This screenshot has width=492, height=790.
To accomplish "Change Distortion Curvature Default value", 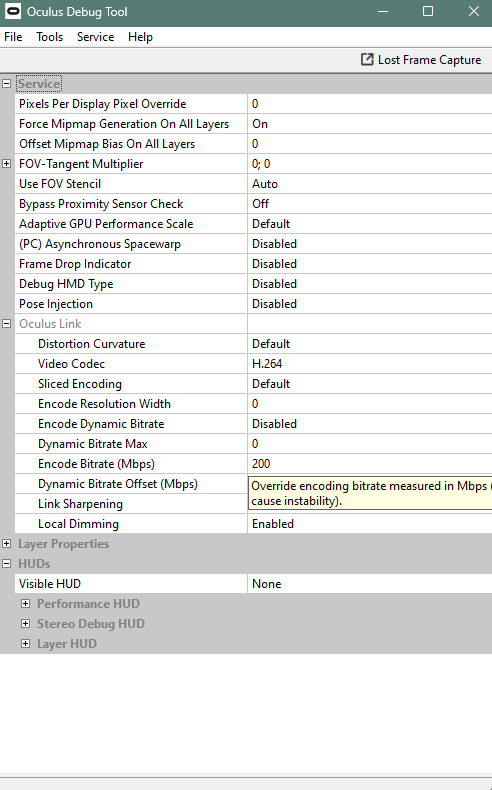I will coord(370,344).
